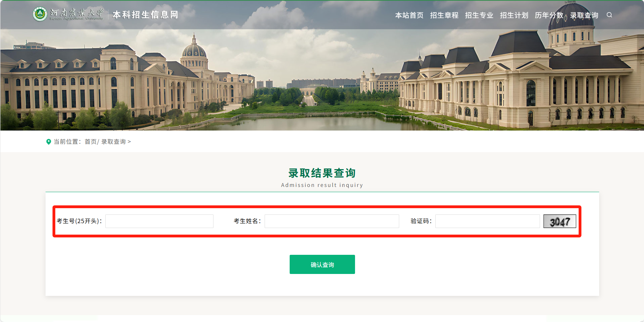This screenshot has height=322, width=644.
Task: Open the 招生章程 navigation item
Action: click(444, 15)
